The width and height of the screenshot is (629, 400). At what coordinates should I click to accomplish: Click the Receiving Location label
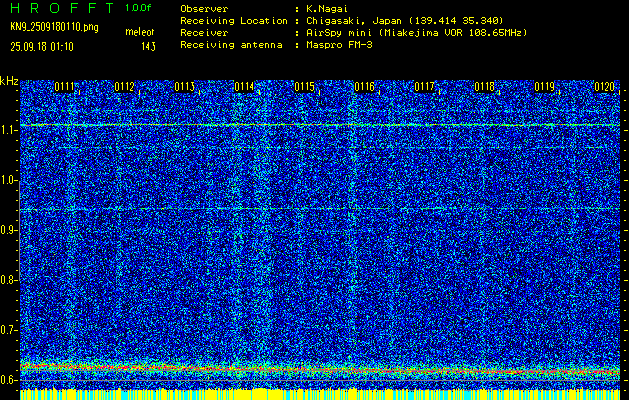click(234, 20)
